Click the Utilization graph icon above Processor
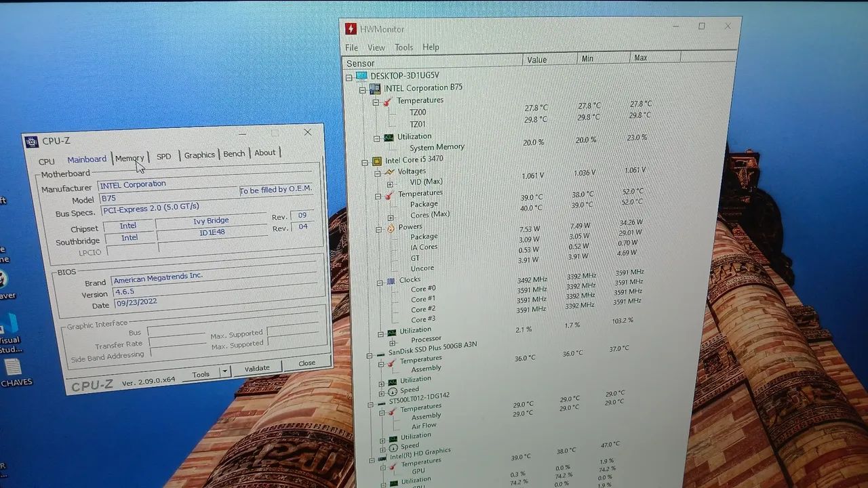The image size is (868, 488). click(391, 332)
